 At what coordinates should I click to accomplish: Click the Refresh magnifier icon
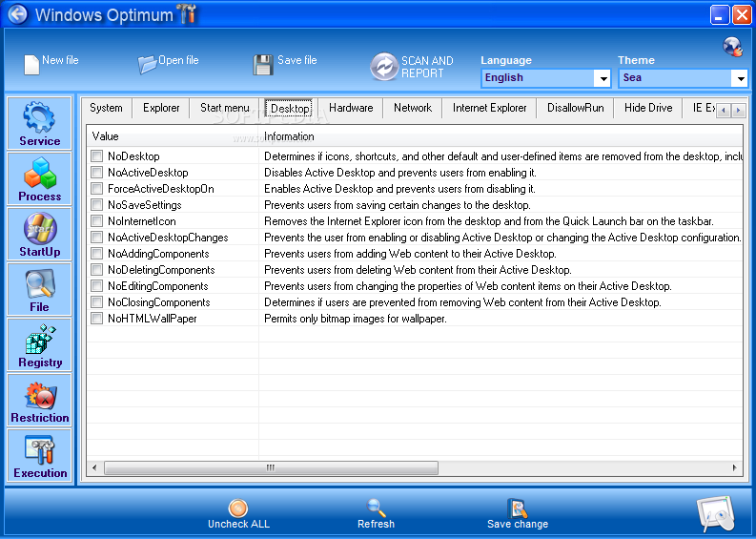pos(376,508)
